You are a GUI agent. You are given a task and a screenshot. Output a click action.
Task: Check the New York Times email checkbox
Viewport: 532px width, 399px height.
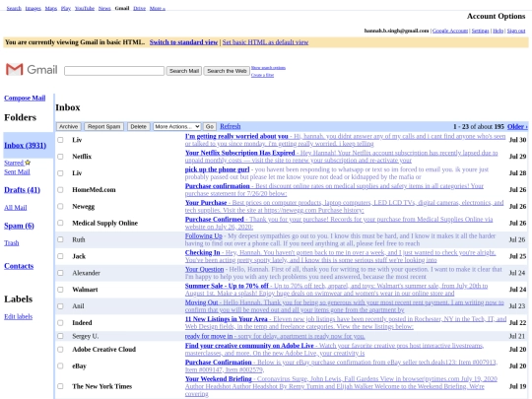[x=60, y=386]
